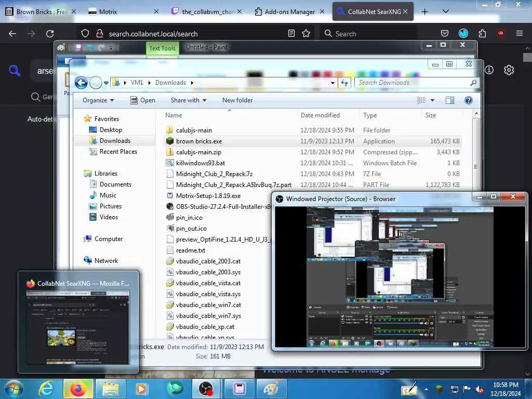Click the Explorer back navigation button
The height and width of the screenshot is (399, 532).
coord(81,83)
